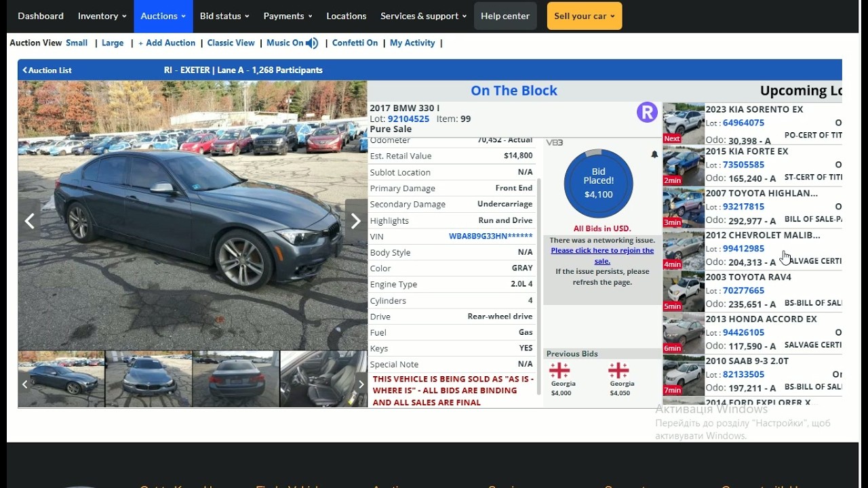Switch to Classic View

point(231,43)
